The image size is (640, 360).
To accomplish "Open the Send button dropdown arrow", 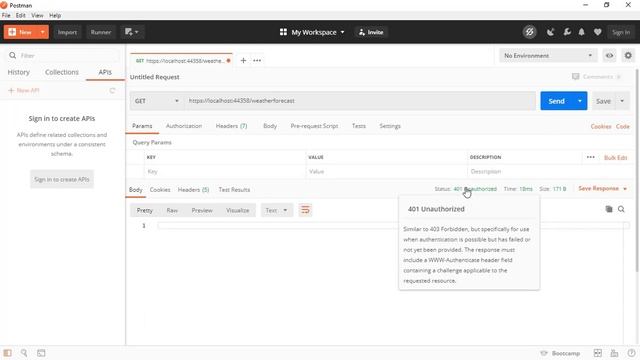I will (580, 101).
